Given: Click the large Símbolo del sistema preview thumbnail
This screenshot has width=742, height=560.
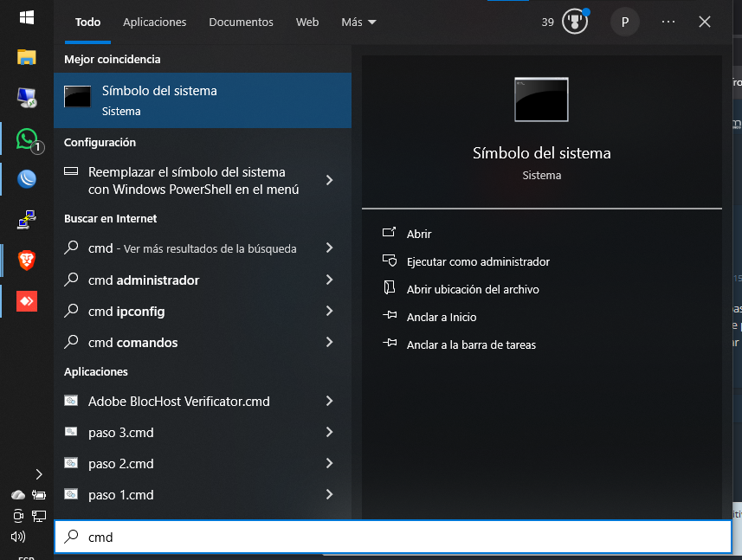Looking at the screenshot, I should coord(541,100).
